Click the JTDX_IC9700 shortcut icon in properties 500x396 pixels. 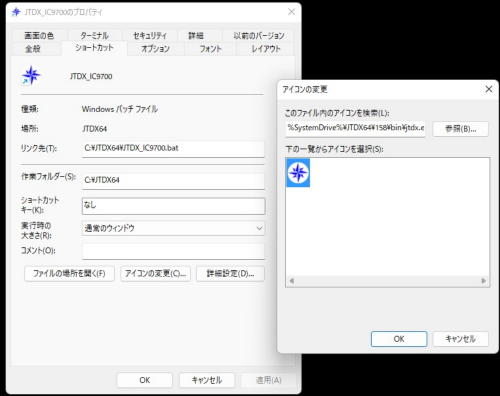click(x=31, y=75)
